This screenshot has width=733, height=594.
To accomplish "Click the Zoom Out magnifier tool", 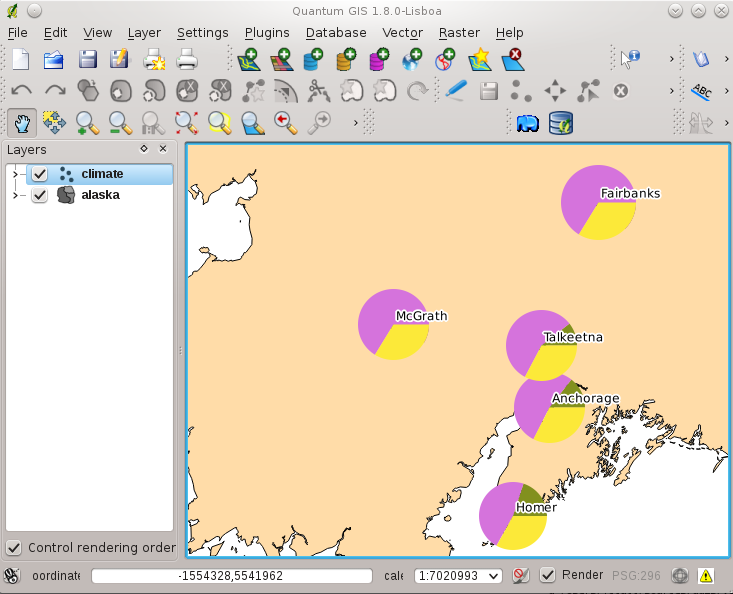I will click(120, 123).
